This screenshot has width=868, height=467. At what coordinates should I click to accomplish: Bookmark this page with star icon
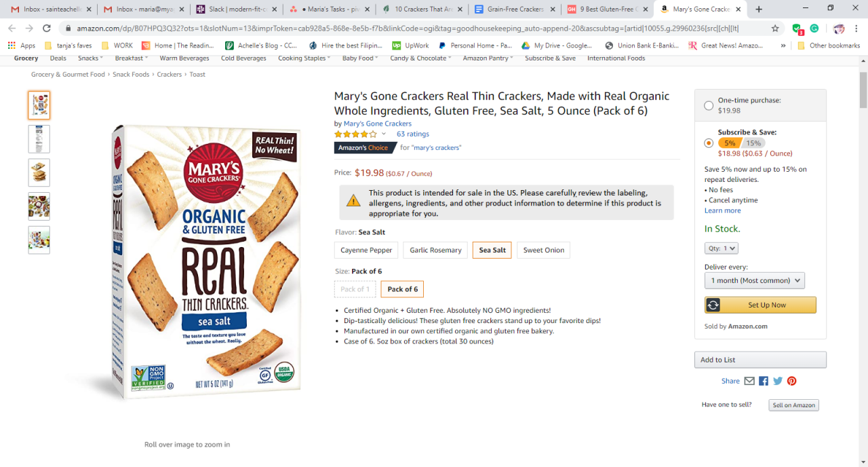click(x=775, y=29)
